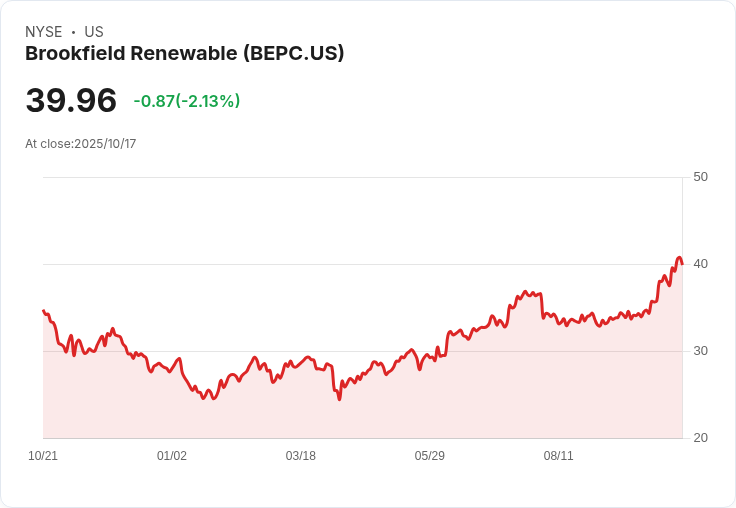Click the -0.87(-2.13%) price change text
Screen dimensions: 736x508
(x=187, y=101)
